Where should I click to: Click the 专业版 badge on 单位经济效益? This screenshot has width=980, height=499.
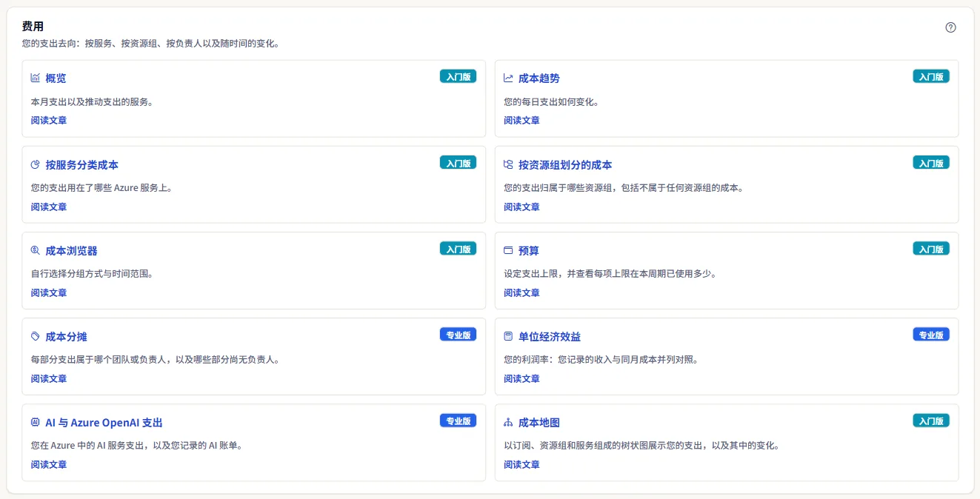pos(931,335)
